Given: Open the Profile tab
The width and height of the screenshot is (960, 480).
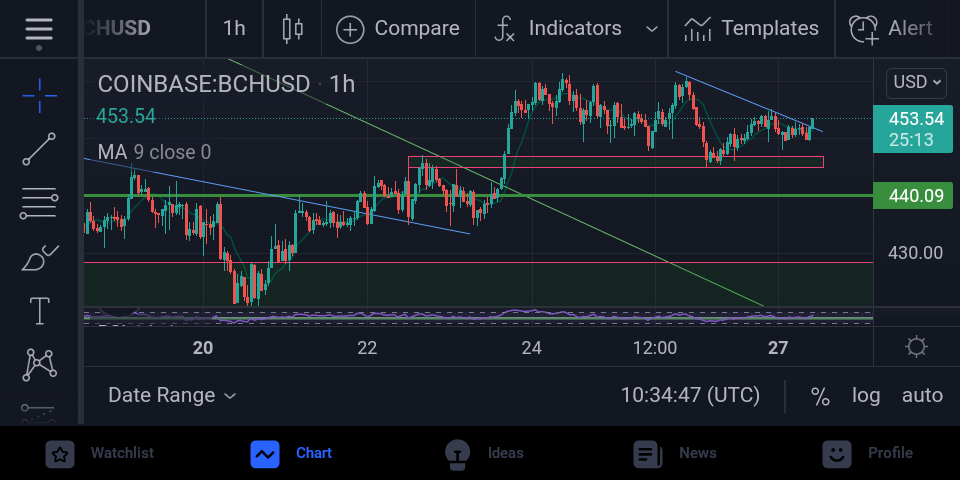Looking at the screenshot, I should pos(867,454).
